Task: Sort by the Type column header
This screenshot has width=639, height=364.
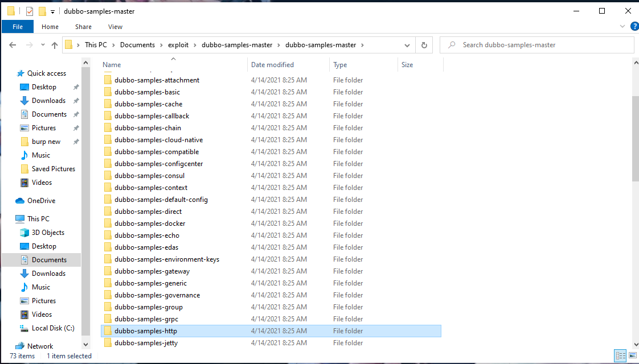Action: click(x=340, y=65)
